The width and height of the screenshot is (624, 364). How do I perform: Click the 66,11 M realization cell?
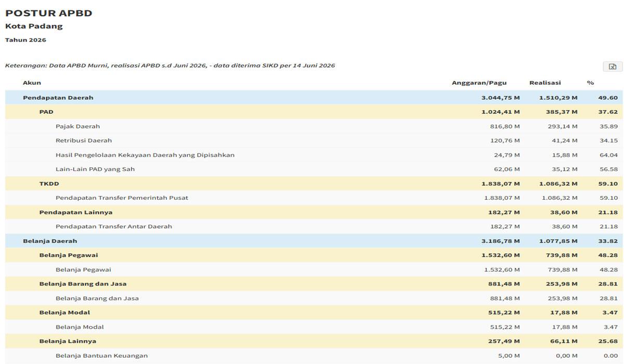(x=564, y=341)
